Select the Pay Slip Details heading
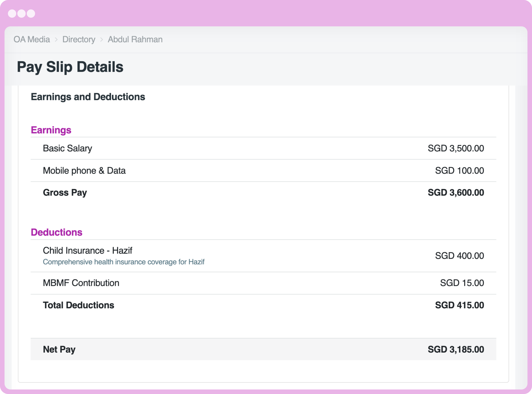This screenshot has height=394, width=532. [70, 67]
